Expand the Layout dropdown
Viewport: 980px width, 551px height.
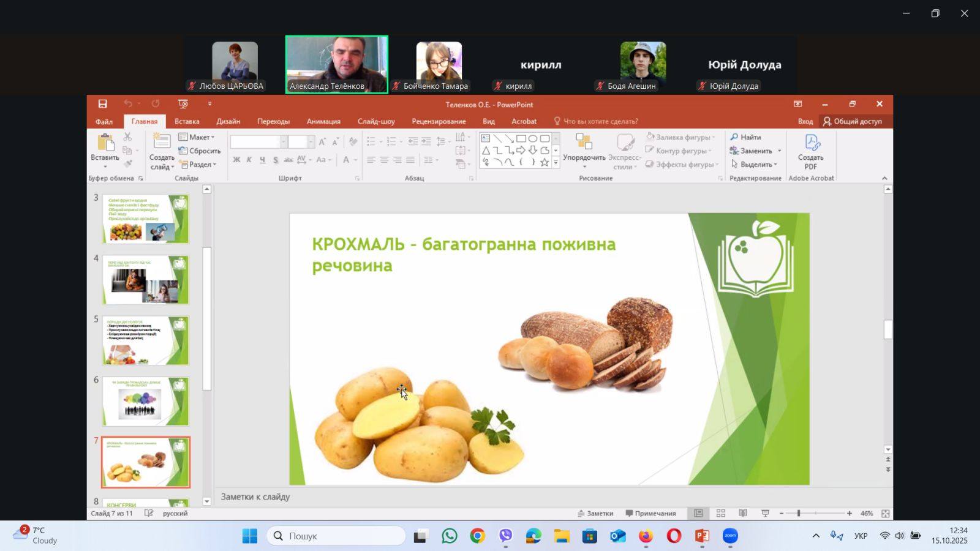(x=197, y=137)
